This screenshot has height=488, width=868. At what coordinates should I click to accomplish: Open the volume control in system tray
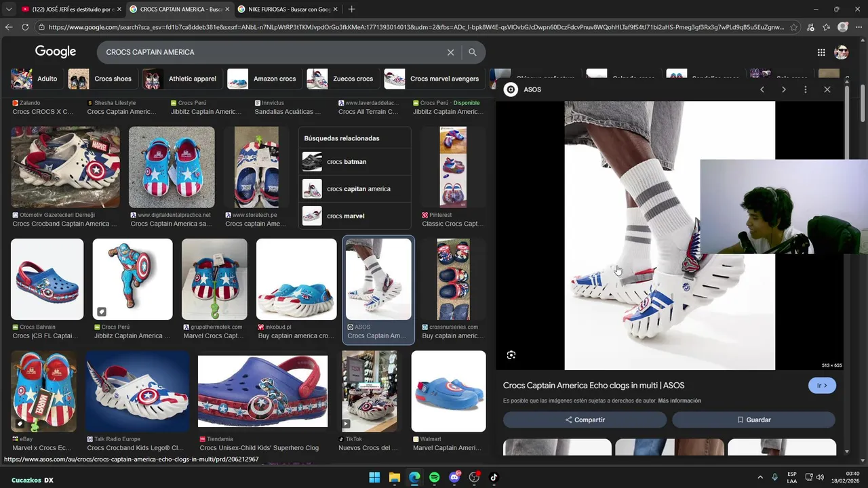tap(821, 477)
